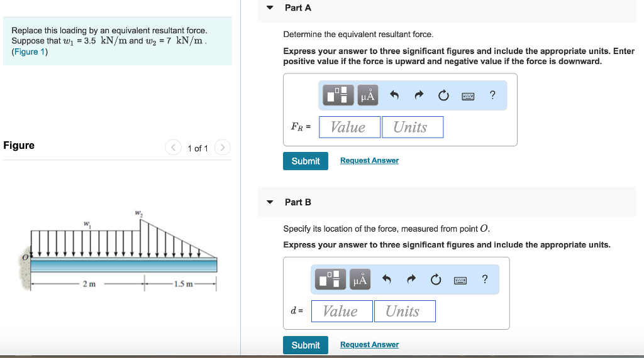
Task: Reset the Part A answer field
Action: (x=443, y=95)
